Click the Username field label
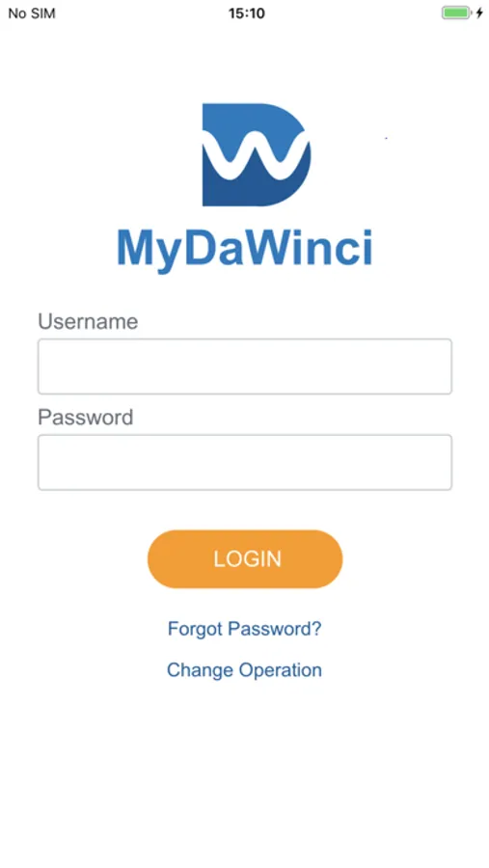Viewport: 489px width, 868px height. coord(88,321)
